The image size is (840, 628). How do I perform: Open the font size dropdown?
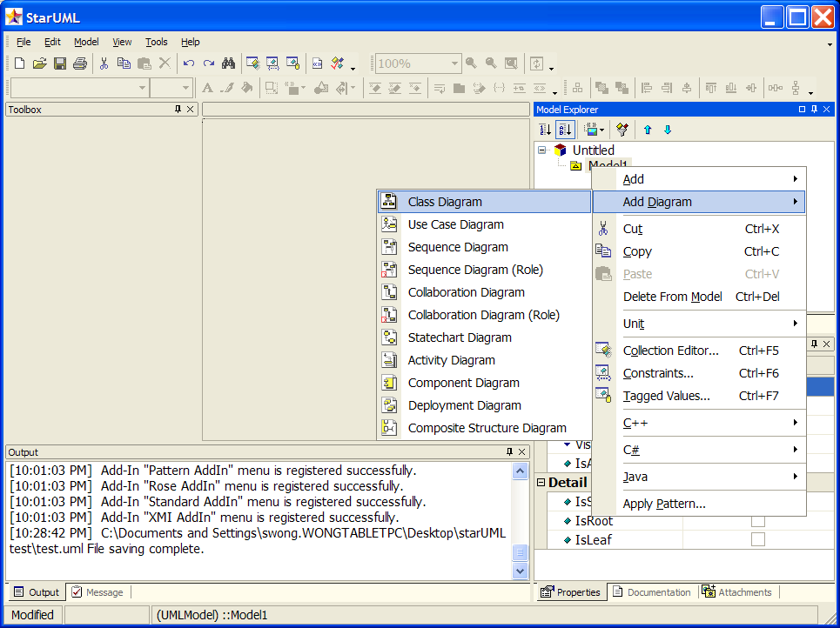tap(185, 88)
